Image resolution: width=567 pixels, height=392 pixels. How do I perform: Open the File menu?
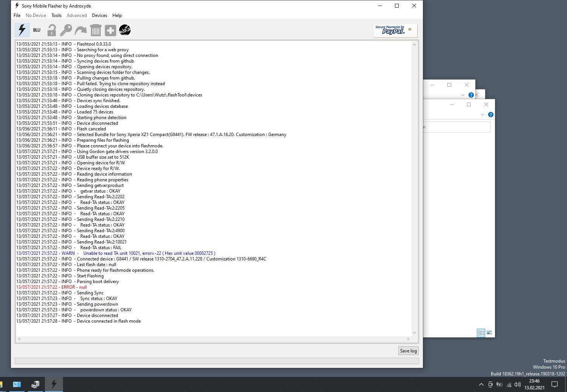(x=17, y=15)
